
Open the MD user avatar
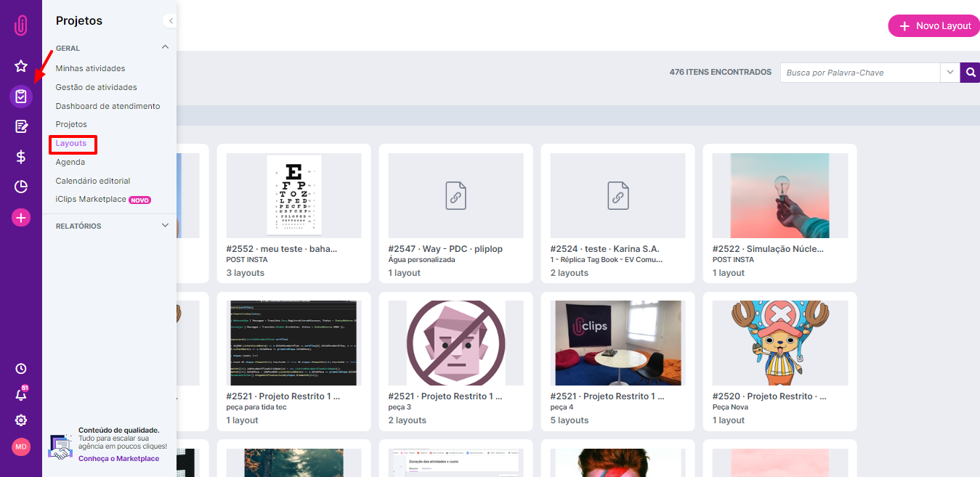21,447
